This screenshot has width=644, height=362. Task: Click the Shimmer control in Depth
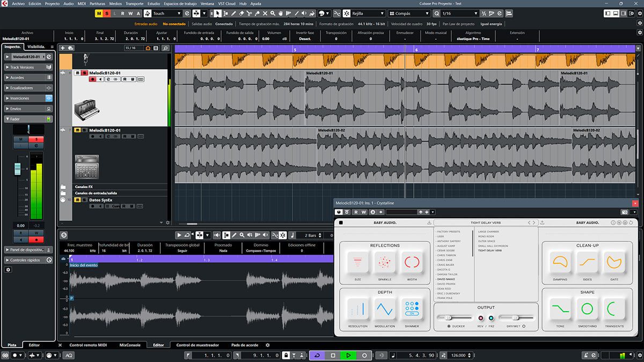pos(412,309)
